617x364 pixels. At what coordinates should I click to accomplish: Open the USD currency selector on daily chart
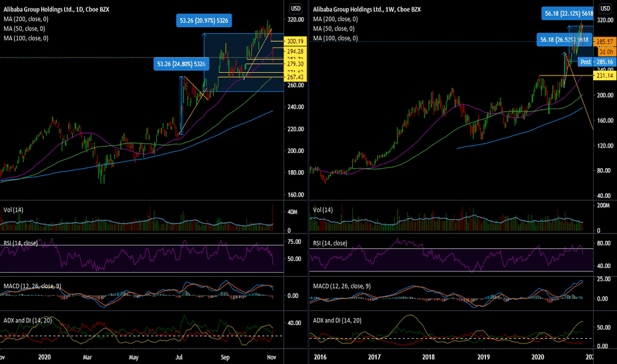click(x=295, y=8)
